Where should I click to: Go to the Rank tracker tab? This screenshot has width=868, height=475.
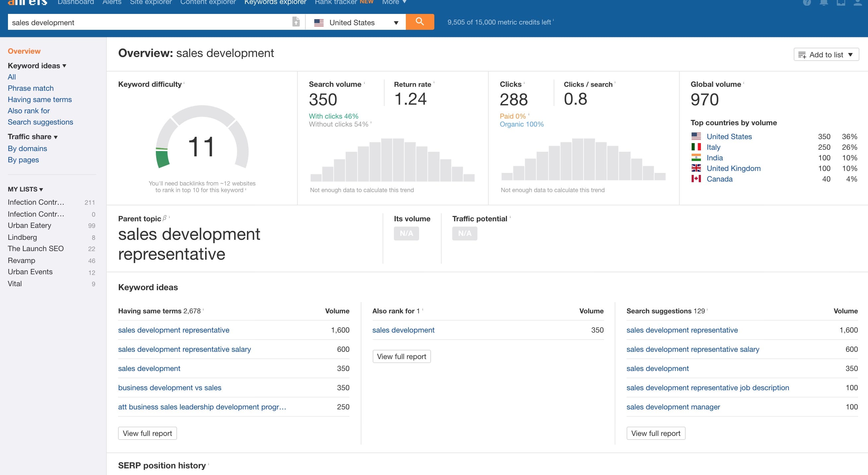pos(336,3)
